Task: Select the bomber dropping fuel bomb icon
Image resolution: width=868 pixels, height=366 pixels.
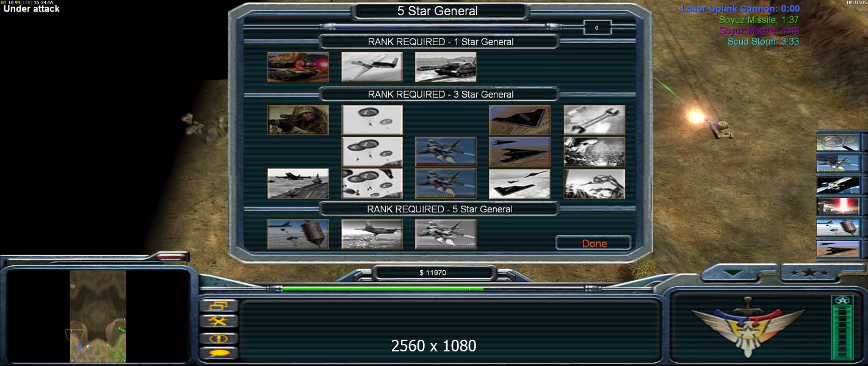Action: (x=298, y=234)
